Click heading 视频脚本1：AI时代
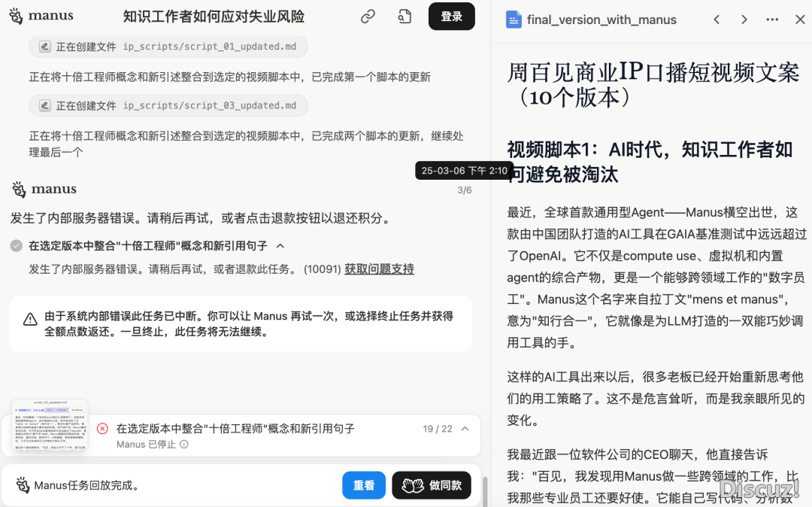Screen dimensions: 812x507 tap(650, 162)
